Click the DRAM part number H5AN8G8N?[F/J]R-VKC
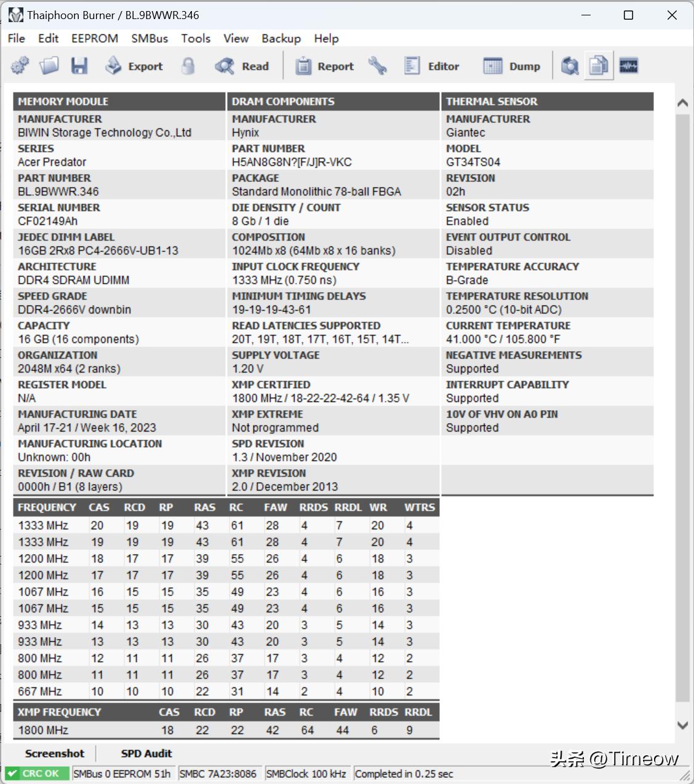Screen dimensions: 694x784 292,162
